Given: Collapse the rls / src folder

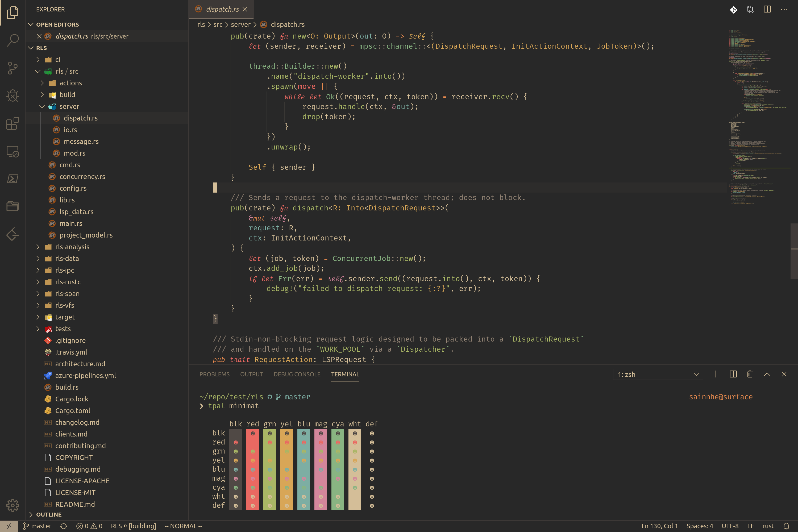Looking at the screenshot, I should [38, 71].
